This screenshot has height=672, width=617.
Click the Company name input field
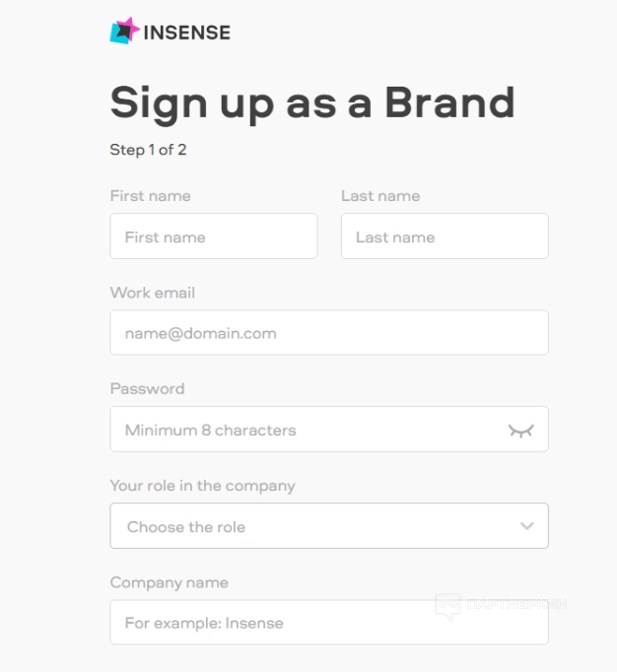tap(328, 623)
